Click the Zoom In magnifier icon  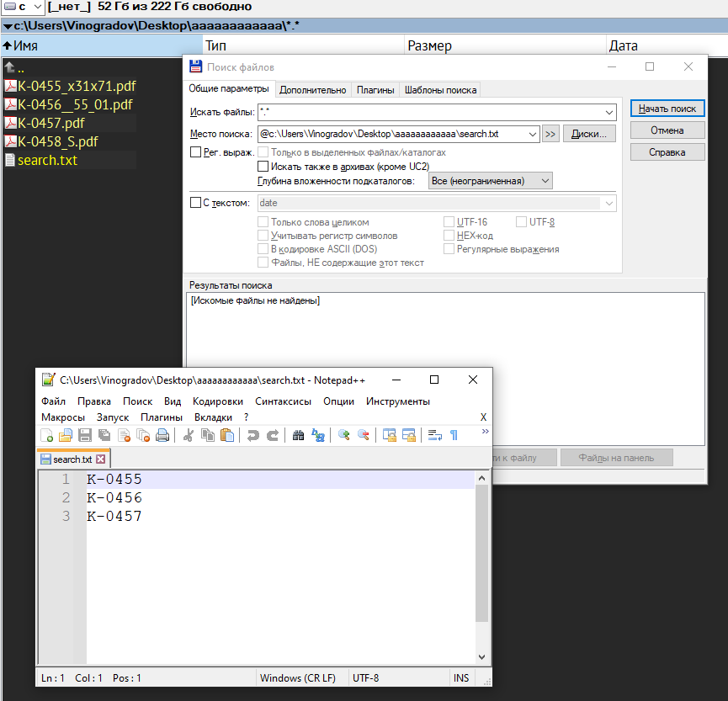[x=343, y=435]
